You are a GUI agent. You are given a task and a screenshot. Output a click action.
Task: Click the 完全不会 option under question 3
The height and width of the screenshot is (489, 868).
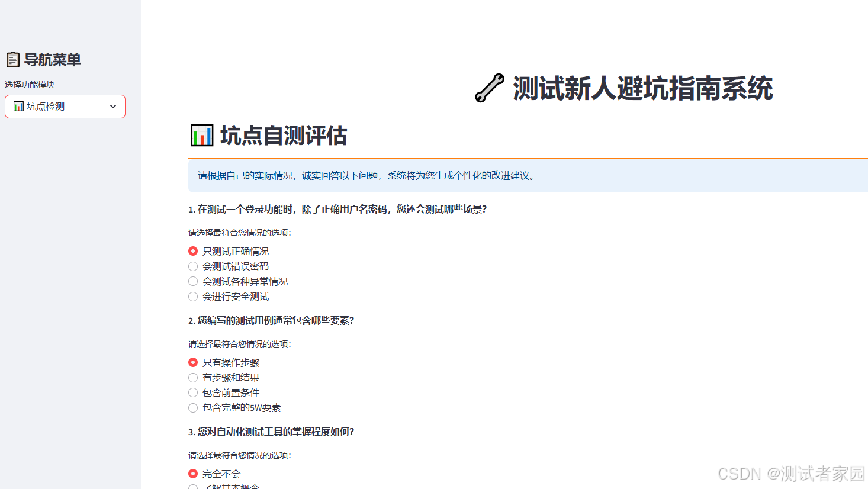coord(192,473)
